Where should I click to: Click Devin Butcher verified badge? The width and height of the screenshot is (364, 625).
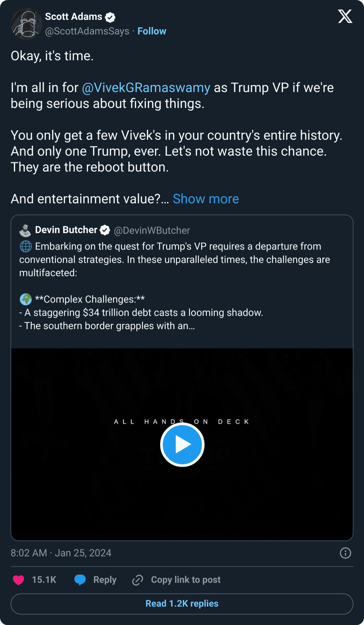click(x=105, y=230)
